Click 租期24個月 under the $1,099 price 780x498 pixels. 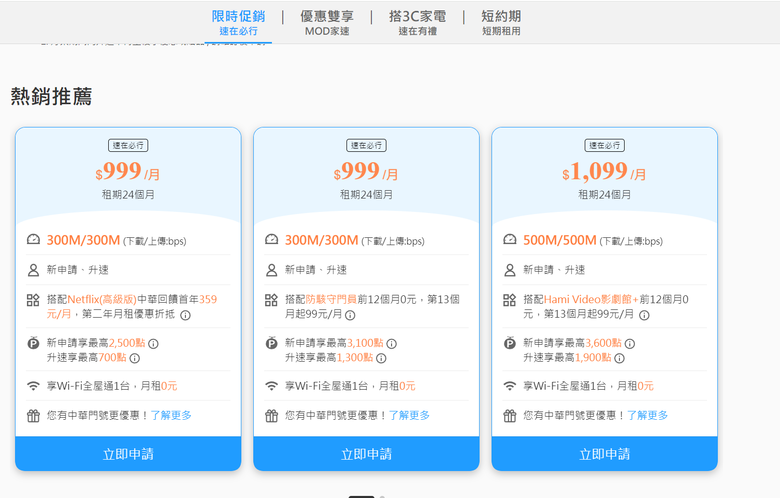point(604,195)
